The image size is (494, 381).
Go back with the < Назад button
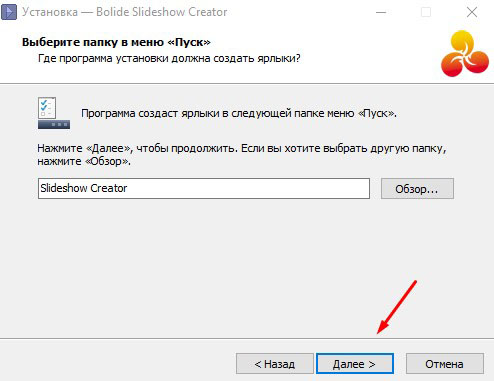coord(275,364)
